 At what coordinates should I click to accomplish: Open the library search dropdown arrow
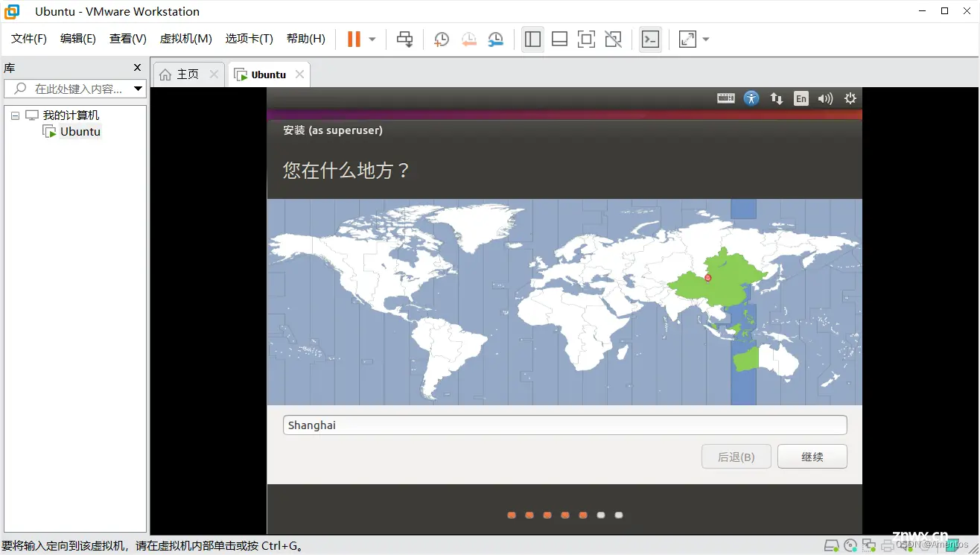click(x=138, y=89)
